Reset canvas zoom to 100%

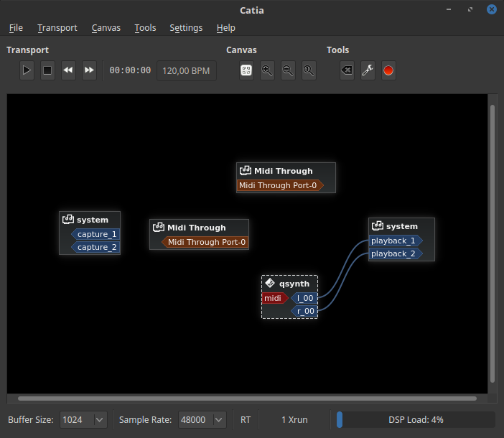(309, 70)
